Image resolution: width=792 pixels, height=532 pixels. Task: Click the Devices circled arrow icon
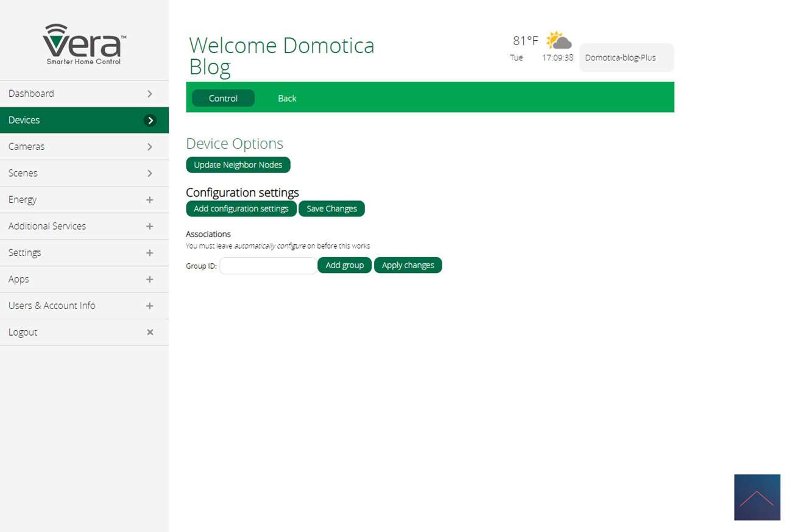(x=150, y=121)
